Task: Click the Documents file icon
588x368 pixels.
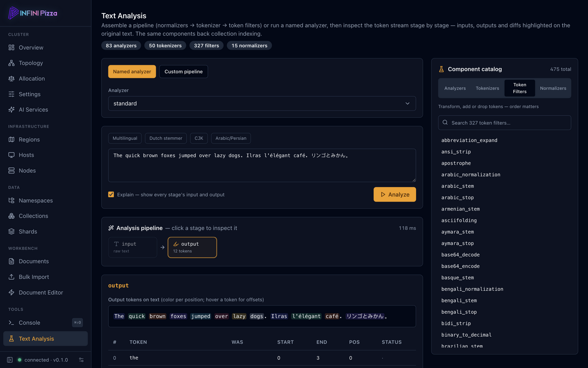Action: click(11, 261)
